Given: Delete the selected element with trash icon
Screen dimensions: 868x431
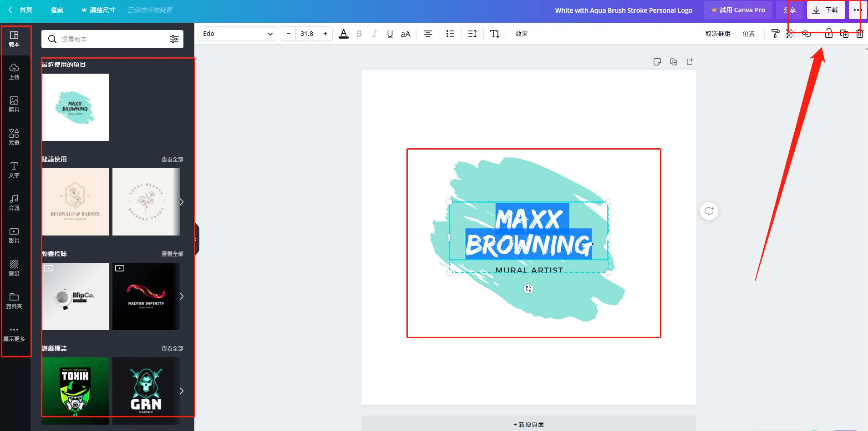Looking at the screenshot, I should click(x=859, y=34).
